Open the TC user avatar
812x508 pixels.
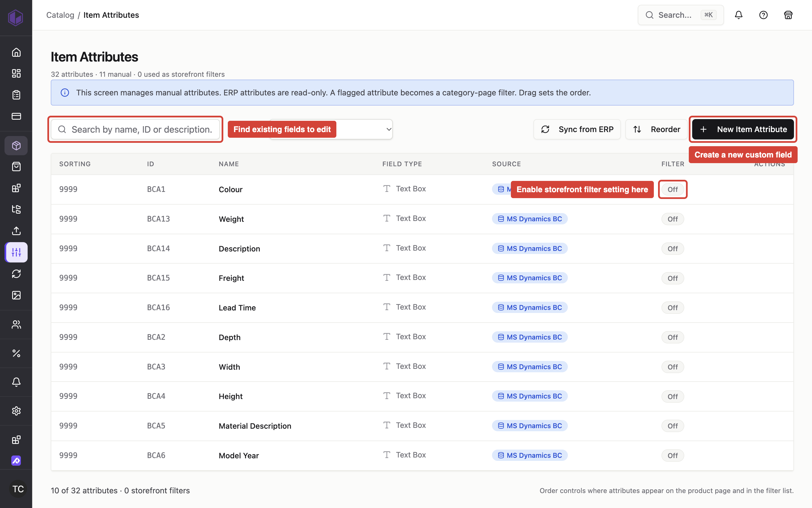click(x=18, y=489)
